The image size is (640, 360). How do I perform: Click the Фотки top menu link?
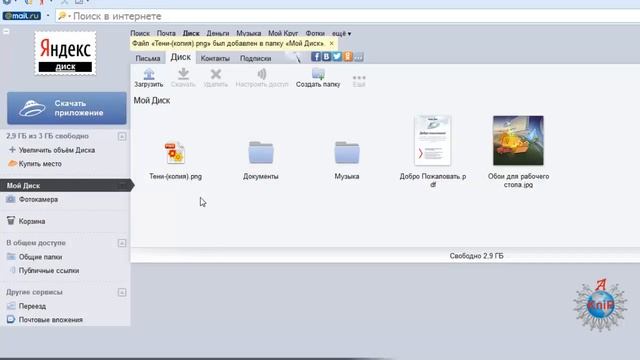[x=315, y=33]
